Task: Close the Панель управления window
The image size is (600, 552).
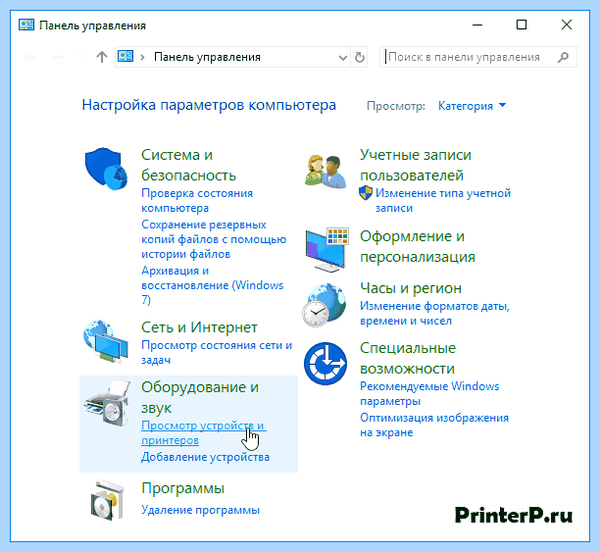Action: [566, 25]
